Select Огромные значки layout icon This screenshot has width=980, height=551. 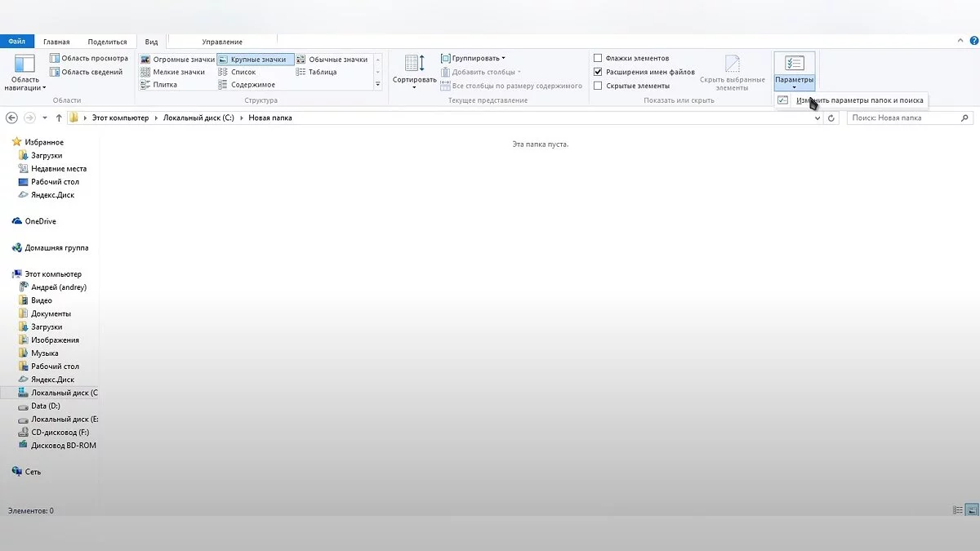tap(145, 60)
